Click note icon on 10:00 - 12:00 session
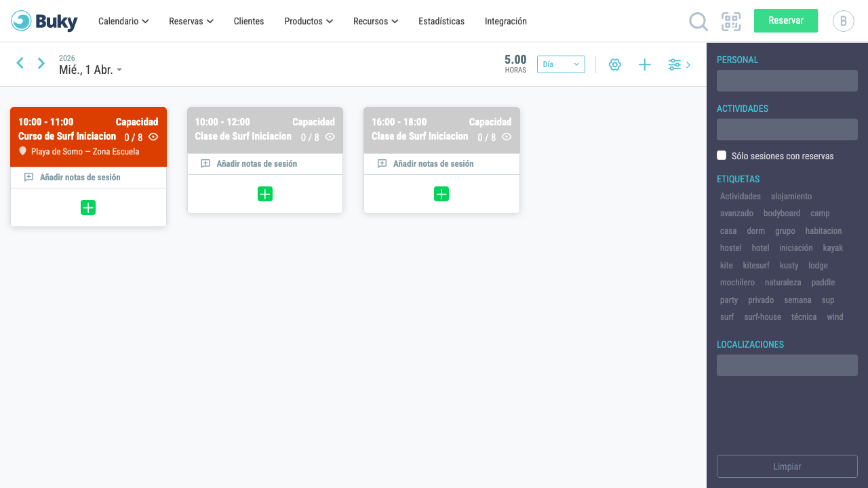 (x=205, y=163)
